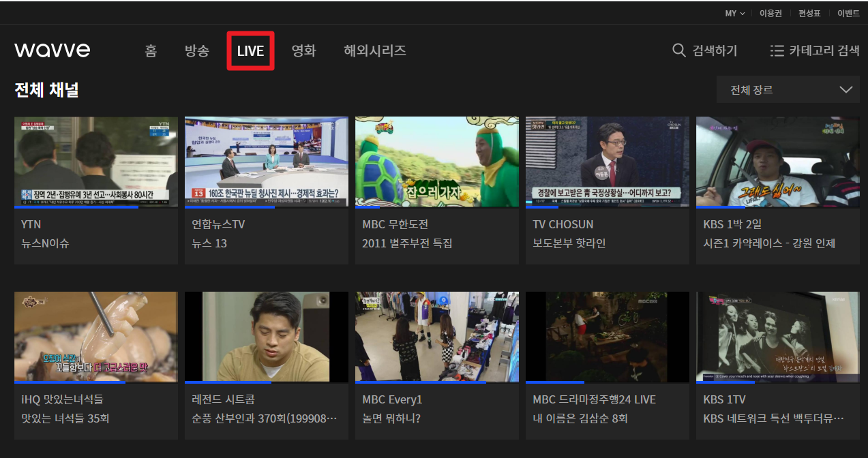
Task: Play KBS 1박 2일 카약레이스 episode
Action: click(777, 162)
